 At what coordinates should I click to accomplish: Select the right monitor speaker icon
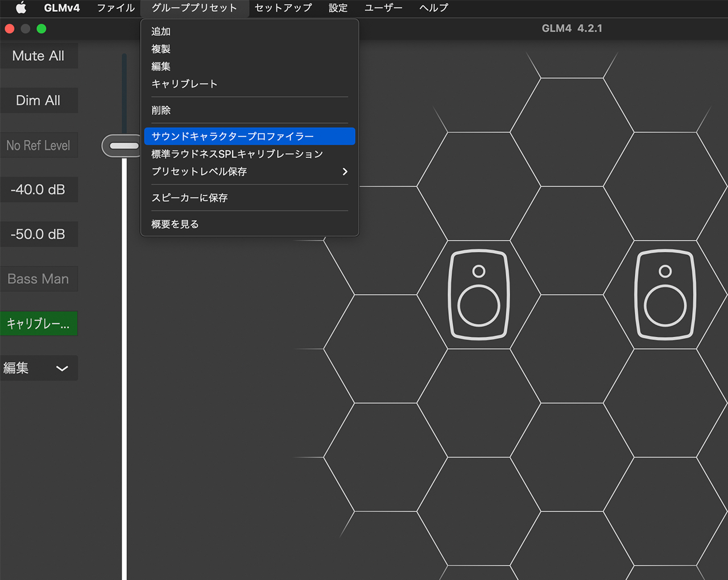[x=665, y=295]
